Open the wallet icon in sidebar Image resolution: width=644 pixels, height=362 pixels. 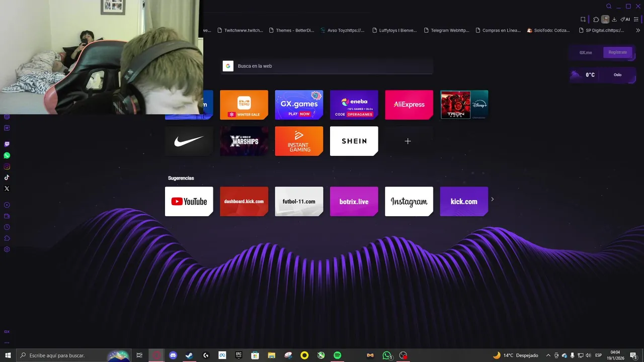click(7, 216)
